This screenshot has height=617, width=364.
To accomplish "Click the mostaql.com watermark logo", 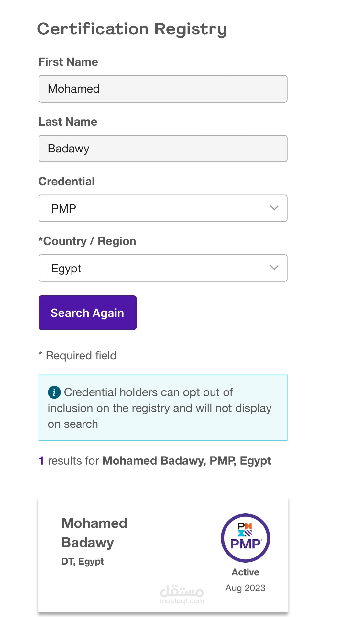I will [x=182, y=594].
